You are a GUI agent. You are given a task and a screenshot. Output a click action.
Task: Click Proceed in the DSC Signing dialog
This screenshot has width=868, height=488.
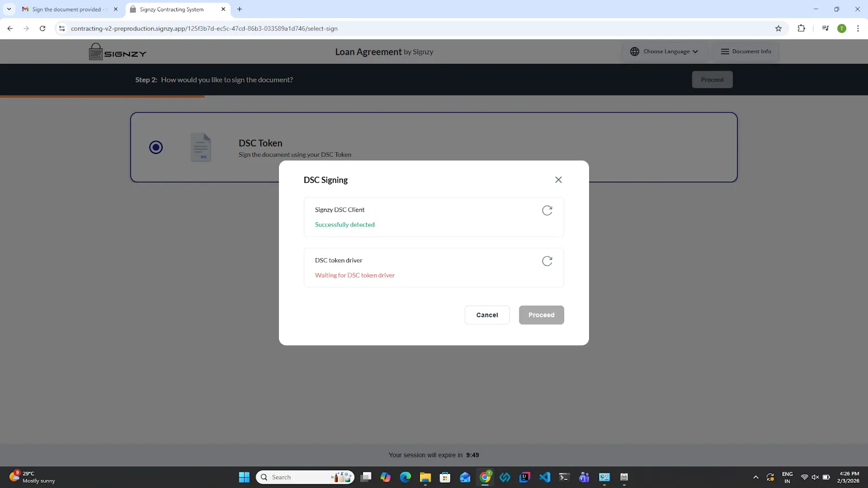tap(541, 315)
